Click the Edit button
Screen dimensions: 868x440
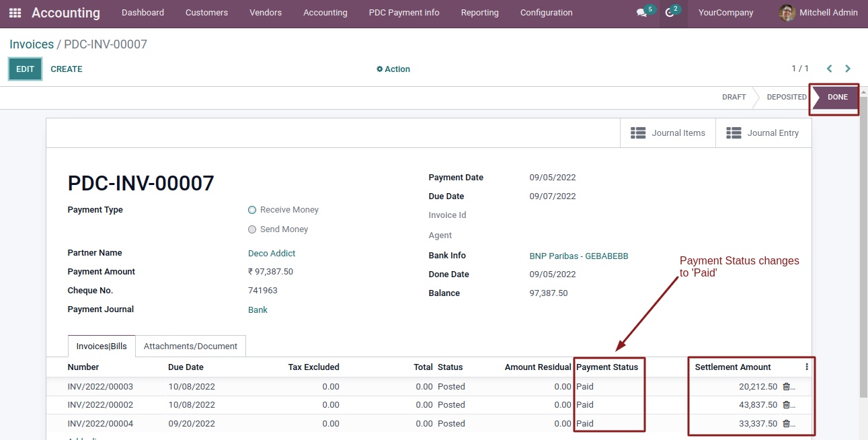click(x=25, y=69)
